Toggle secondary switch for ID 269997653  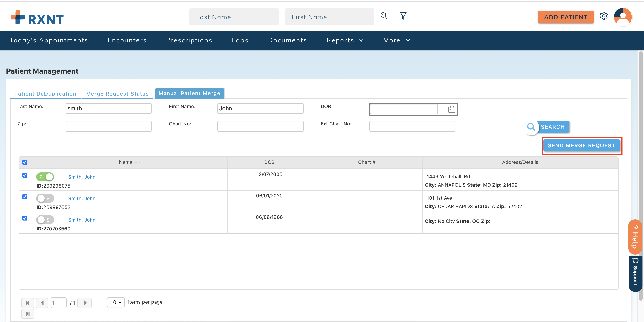45,198
